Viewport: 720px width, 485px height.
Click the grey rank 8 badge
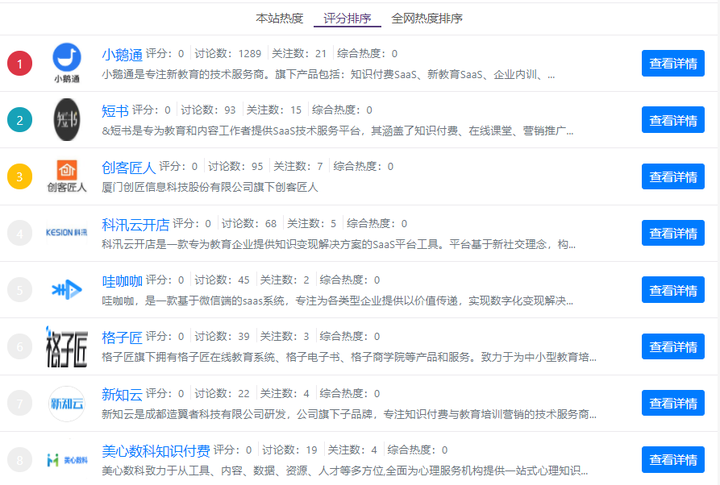tap(20, 460)
